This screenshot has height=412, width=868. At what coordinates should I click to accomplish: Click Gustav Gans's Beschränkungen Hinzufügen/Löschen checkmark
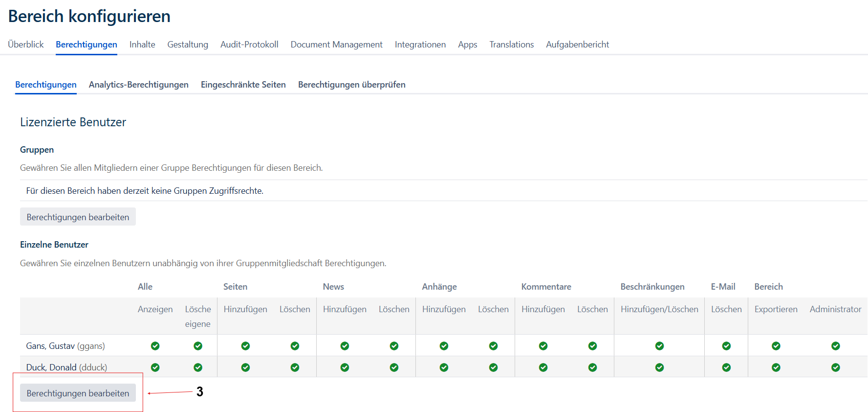(x=659, y=346)
